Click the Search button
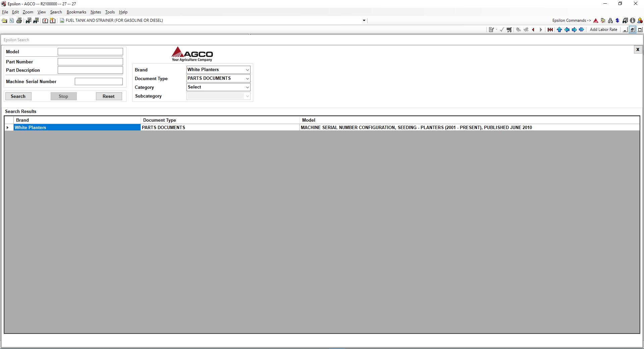The height and width of the screenshot is (349, 644). (x=18, y=96)
